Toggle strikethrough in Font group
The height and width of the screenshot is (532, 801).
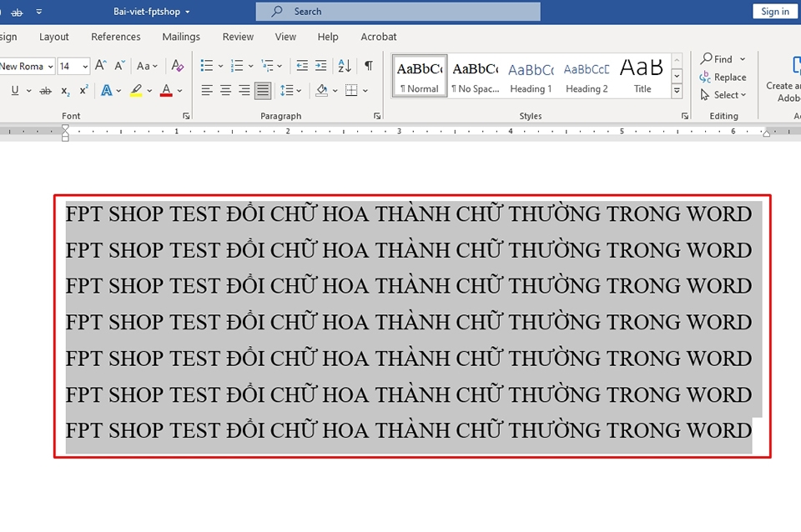[x=45, y=91]
